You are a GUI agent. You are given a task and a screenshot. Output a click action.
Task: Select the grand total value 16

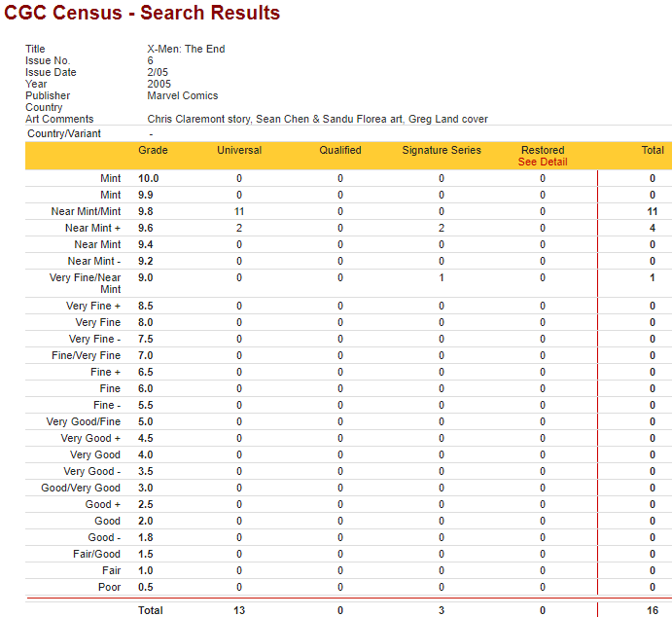[653, 610]
